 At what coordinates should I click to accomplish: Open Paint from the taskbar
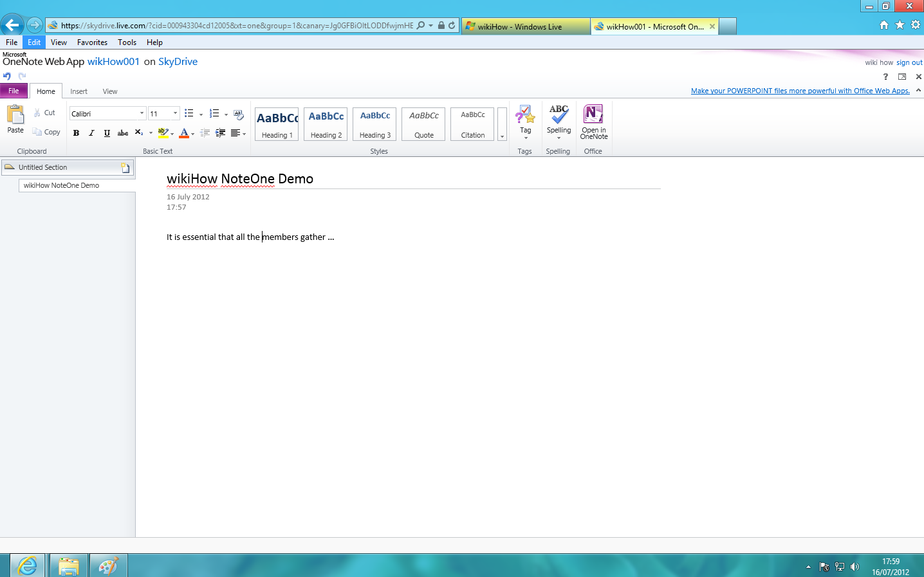pos(108,566)
